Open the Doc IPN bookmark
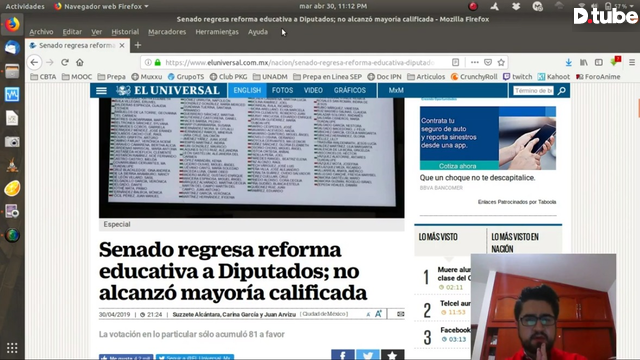640x360 pixels. 384,77
